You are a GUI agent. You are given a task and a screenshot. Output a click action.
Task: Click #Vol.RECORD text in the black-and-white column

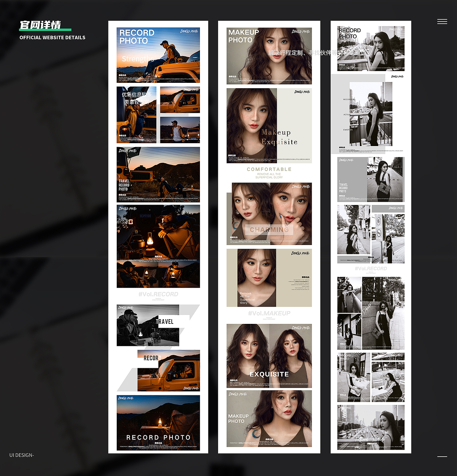pyautogui.click(x=371, y=269)
